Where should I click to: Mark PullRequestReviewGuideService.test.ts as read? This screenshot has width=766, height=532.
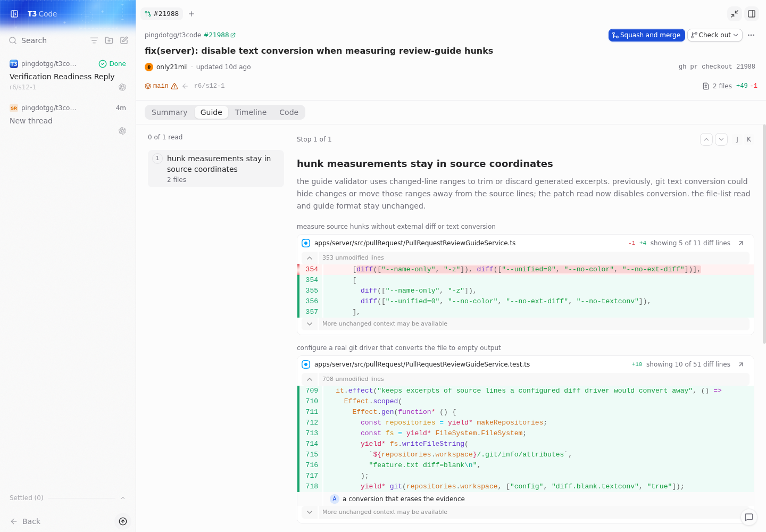(306, 364)
